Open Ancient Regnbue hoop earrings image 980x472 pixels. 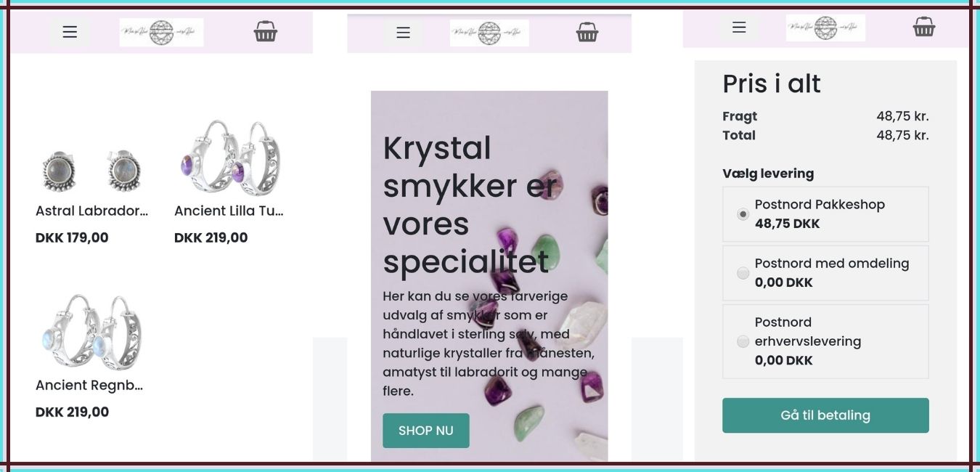coord(91,331)
